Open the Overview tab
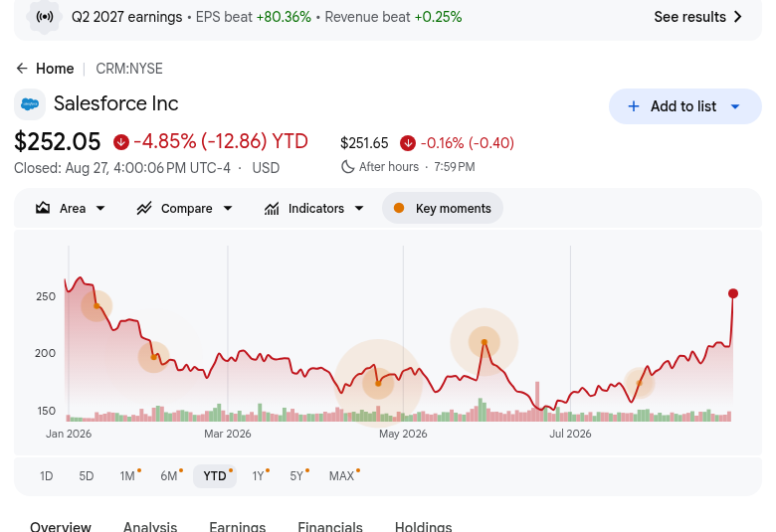Screen dimensions: 776x532 61,526
